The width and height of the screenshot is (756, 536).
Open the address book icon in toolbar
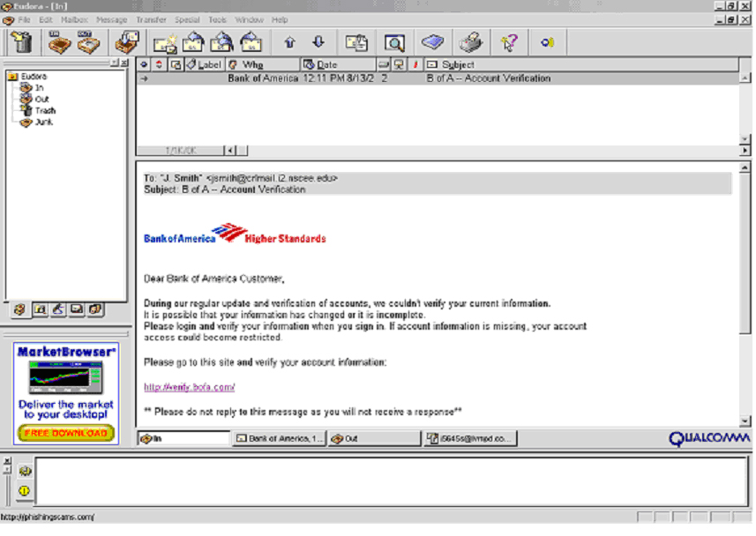(432, 42)
